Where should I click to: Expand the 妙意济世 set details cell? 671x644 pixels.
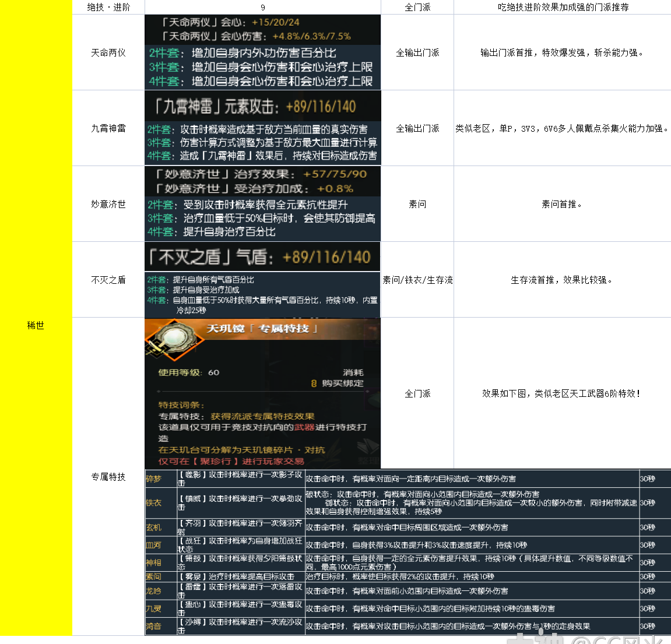[x=262, y=204]
